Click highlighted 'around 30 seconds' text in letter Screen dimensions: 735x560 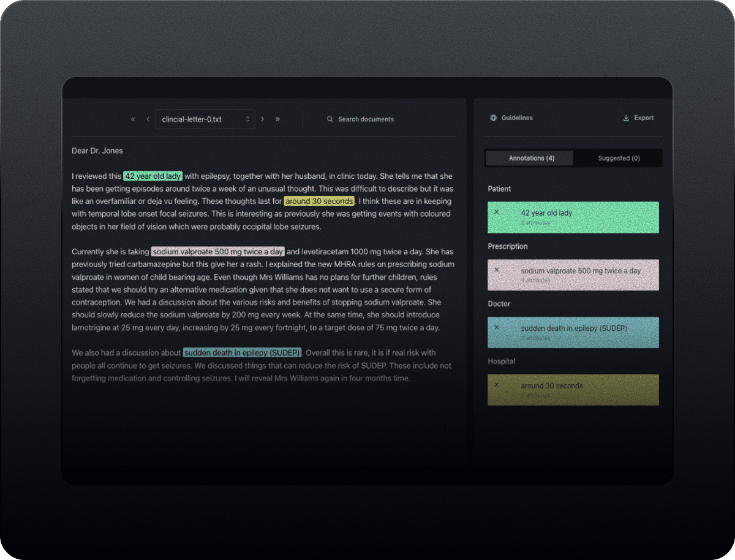[x=319, y=202]
